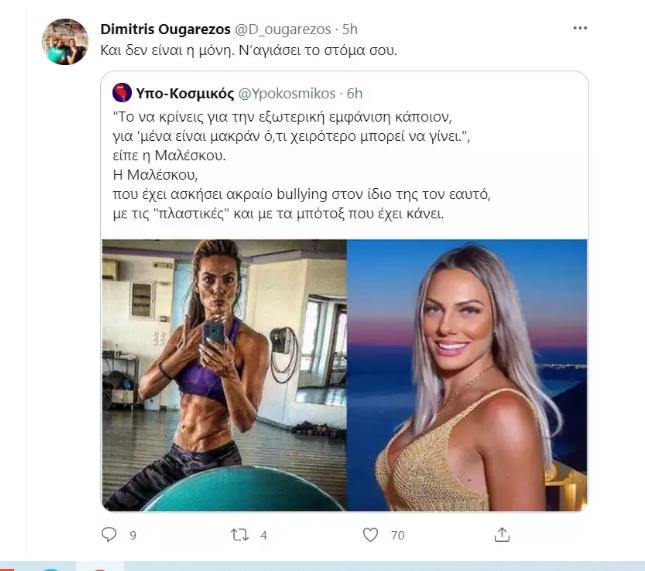
Task: Open the share tweet icon
Action: (x=502, y=535)
